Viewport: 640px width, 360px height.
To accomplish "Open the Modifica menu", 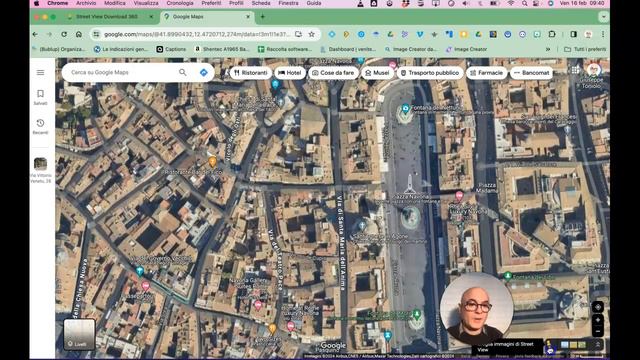I will tap(115, 3).
